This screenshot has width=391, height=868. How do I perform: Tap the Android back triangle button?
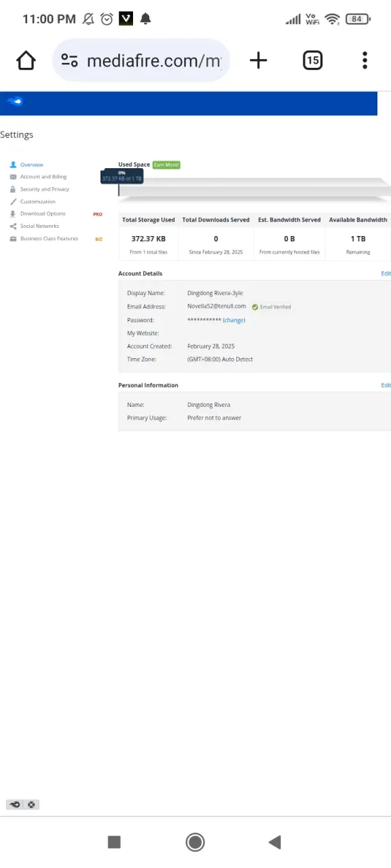[275, 842]
